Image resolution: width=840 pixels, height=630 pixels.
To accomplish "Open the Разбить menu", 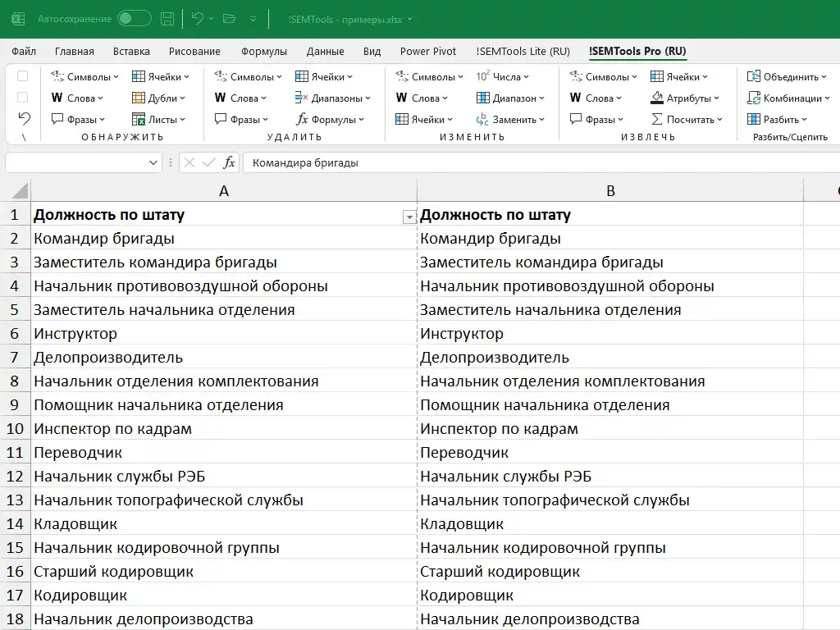I will click(777, 120).
